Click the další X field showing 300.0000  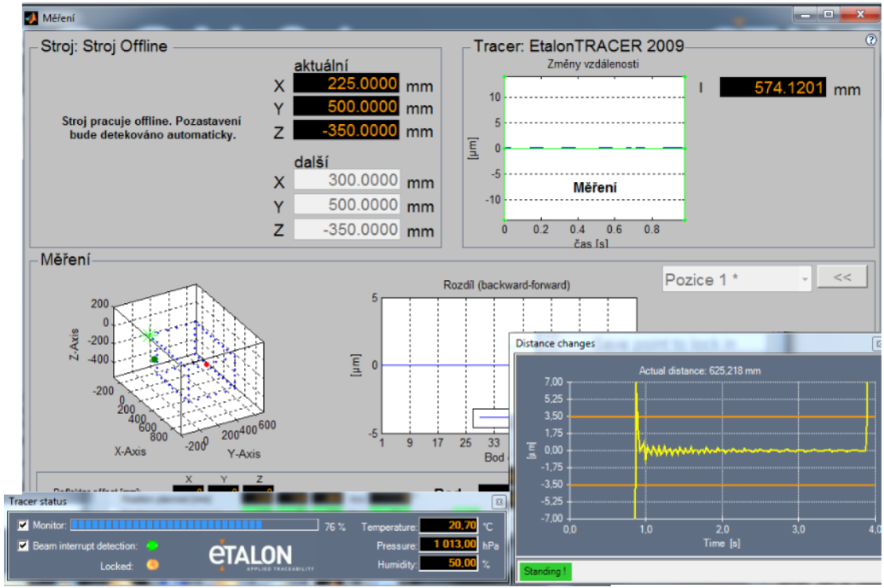(x=347, y=181)
